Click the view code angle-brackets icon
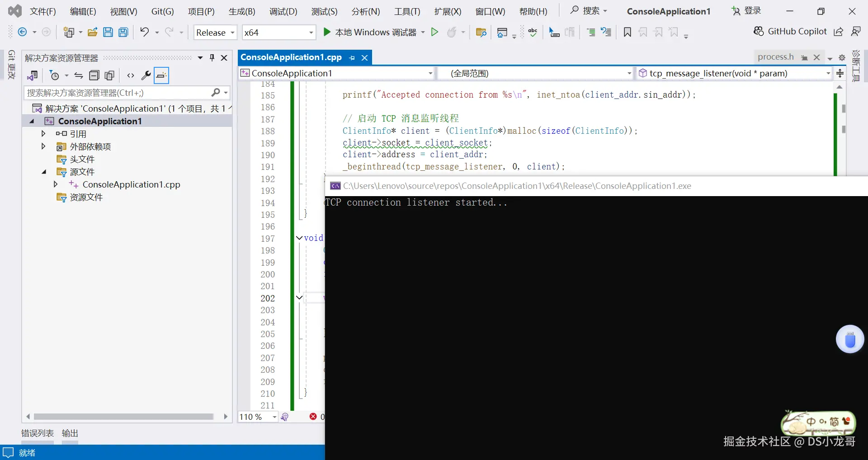868x460 pixels. pos(131,75)
